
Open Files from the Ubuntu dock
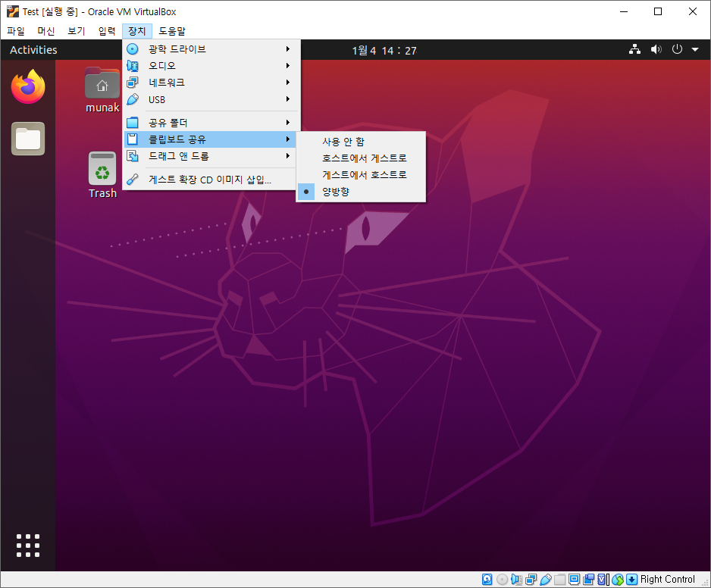[28, 139]
